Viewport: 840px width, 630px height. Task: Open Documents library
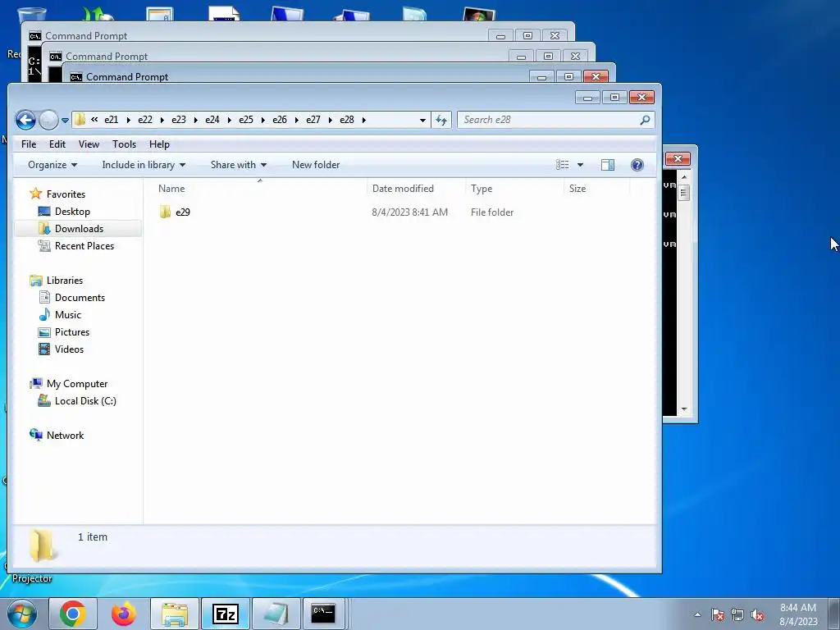click(x=80, y=297)
